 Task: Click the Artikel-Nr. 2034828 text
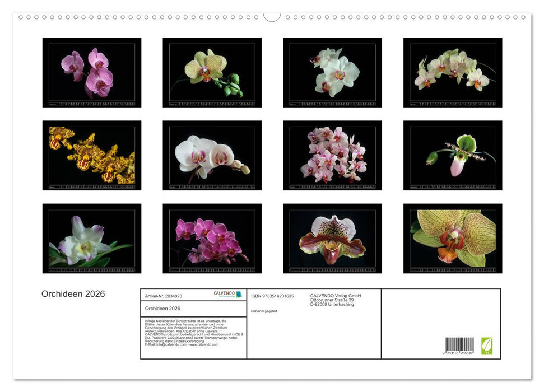[164, 296]
